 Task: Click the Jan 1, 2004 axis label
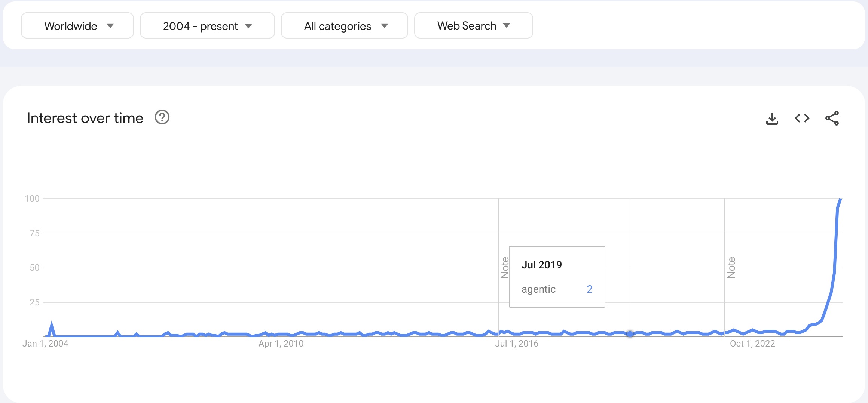click(45, 344)
